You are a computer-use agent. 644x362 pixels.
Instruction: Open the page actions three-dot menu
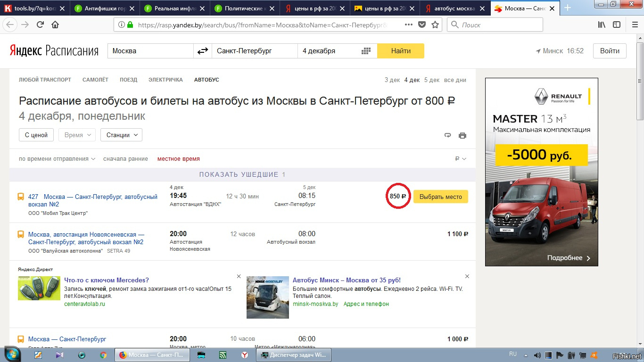tap(408, 25)
